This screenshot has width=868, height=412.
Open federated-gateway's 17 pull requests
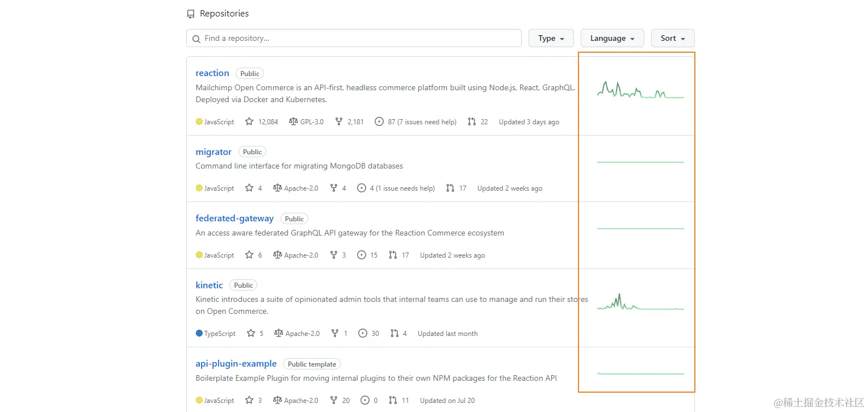(x=399, y=255)
